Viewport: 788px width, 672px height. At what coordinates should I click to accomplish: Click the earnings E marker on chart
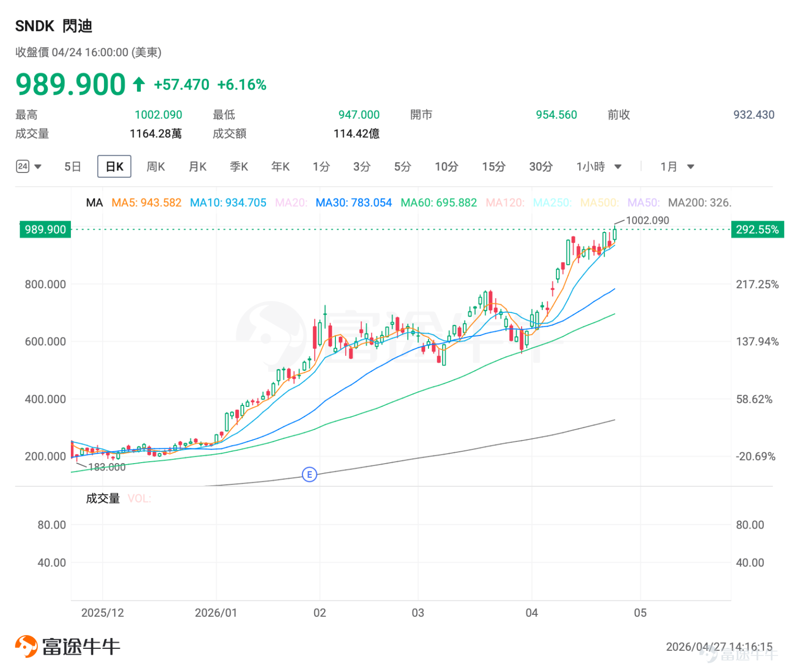(x=309, y=474)
